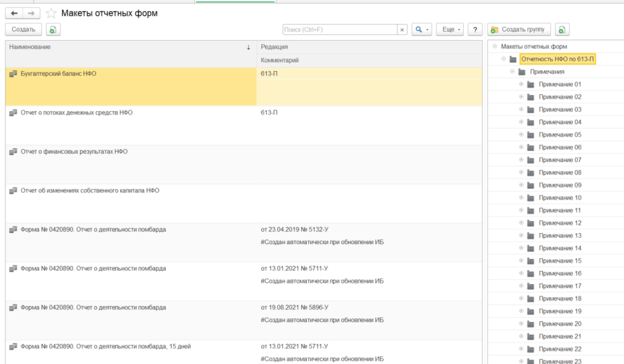Click inside the Поиск search field
This screenshot has width=624, height=364.
point(340,29)
